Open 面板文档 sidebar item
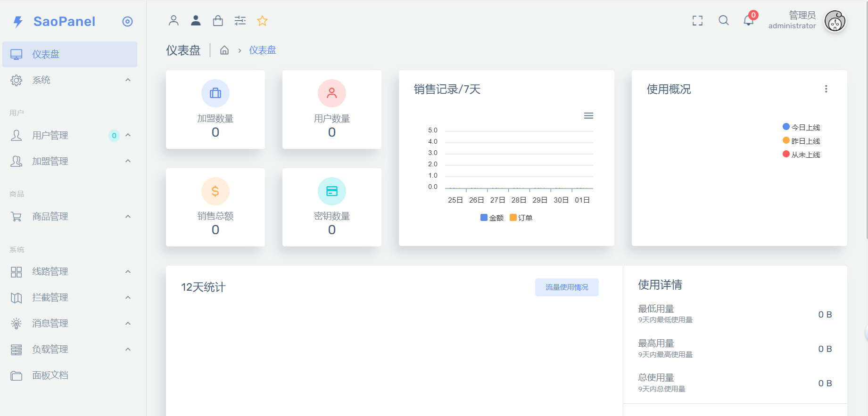Image resolution: width=868 pixels, height=416 pixels. (50, 375)
